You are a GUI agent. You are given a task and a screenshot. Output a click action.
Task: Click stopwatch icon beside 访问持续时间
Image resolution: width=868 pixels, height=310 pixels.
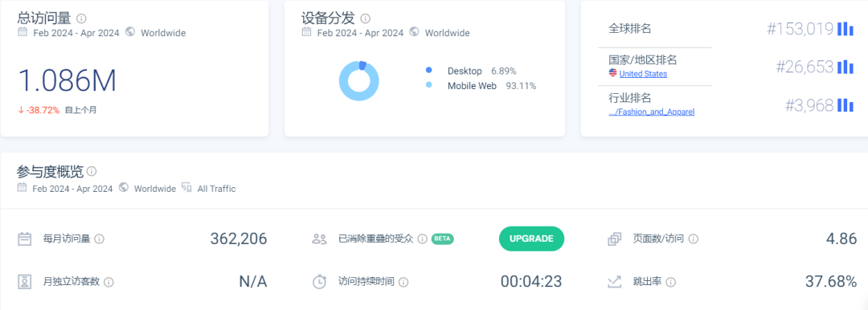[319, 282]
